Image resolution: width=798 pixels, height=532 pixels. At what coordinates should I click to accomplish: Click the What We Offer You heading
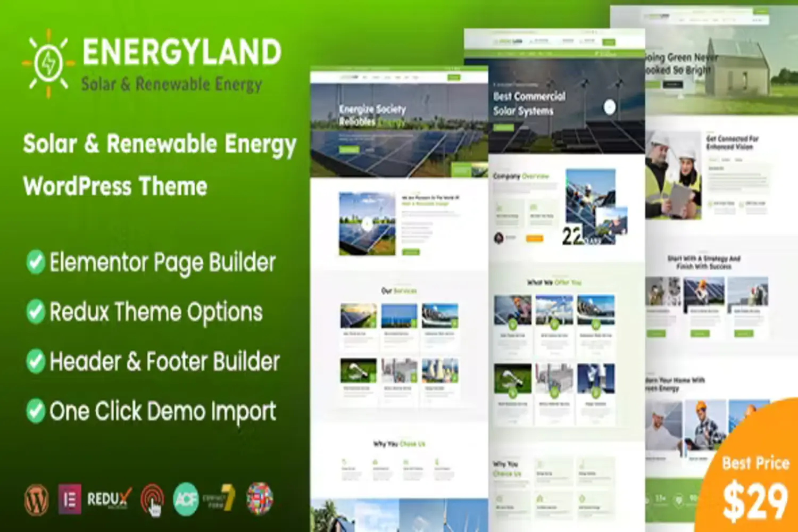554,282
